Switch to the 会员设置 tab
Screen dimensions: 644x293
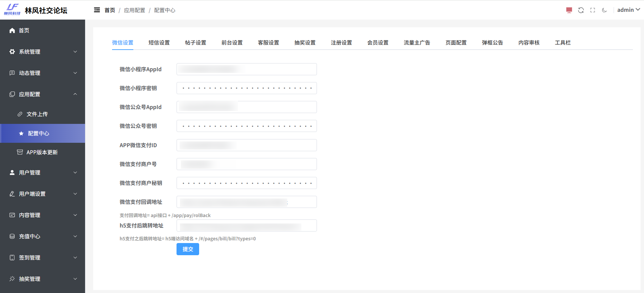click(x=378, y=43)
